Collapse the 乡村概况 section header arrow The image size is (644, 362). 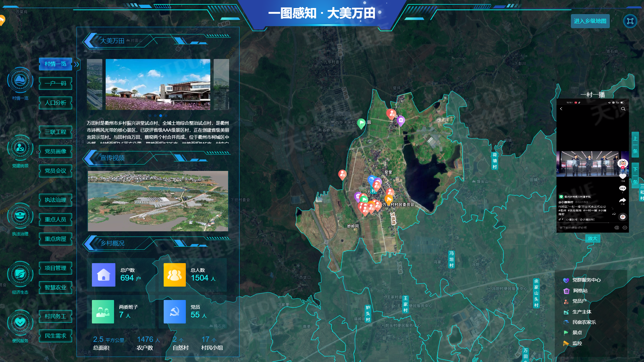coord(90,243)
